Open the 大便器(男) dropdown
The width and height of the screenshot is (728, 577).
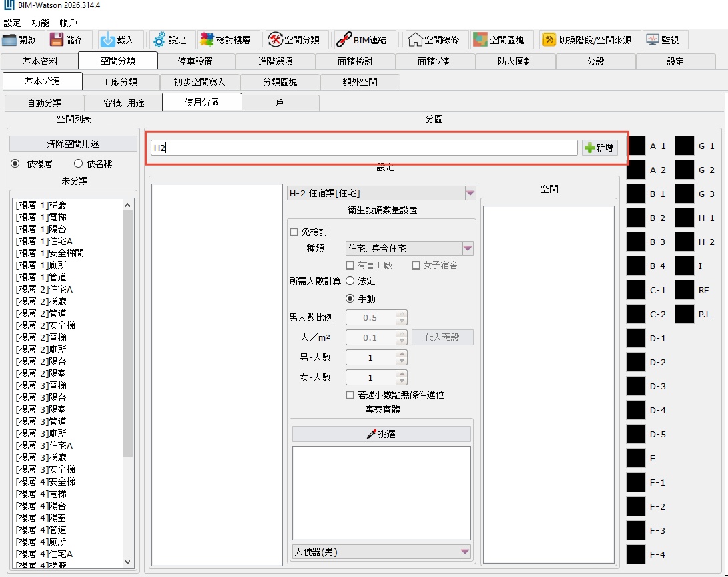pyautogui.click(x=465, y=552)
